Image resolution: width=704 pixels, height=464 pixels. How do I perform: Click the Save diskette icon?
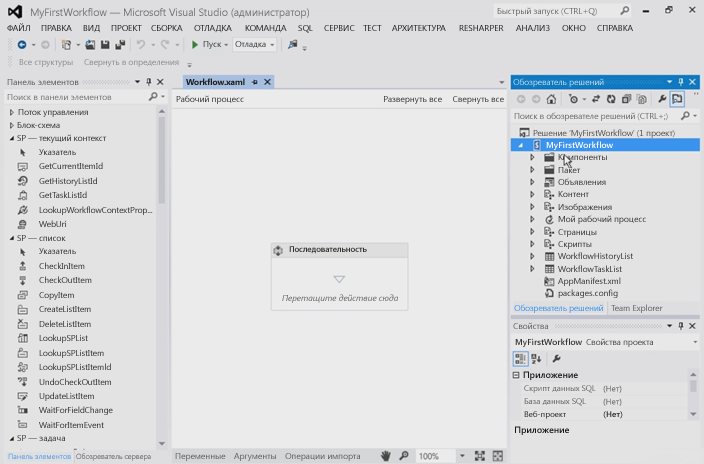105,44
